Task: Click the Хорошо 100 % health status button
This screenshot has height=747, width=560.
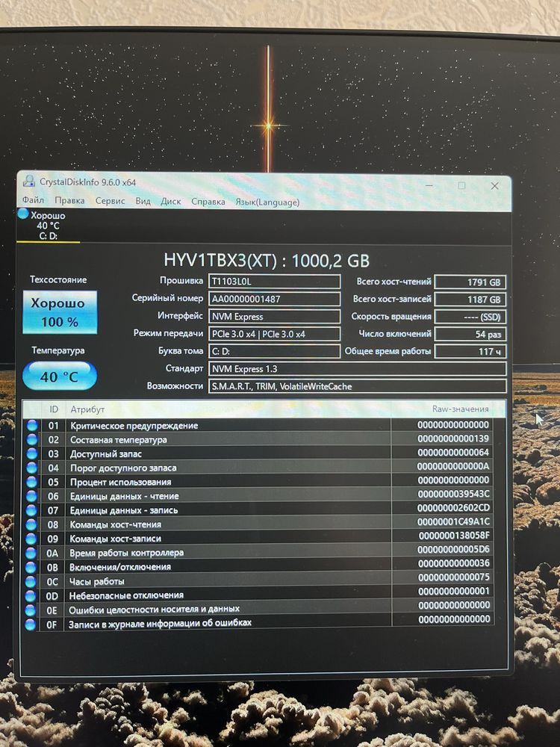Action: [x=60, y=312]
